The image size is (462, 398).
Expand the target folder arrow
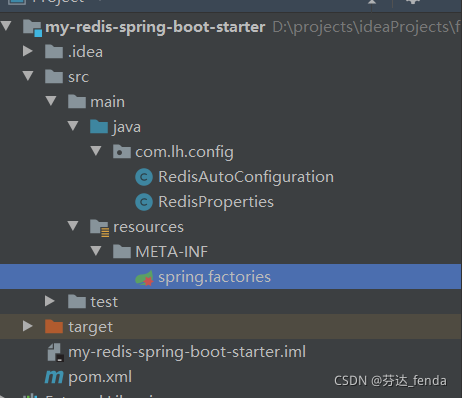[x=28, y=326]
